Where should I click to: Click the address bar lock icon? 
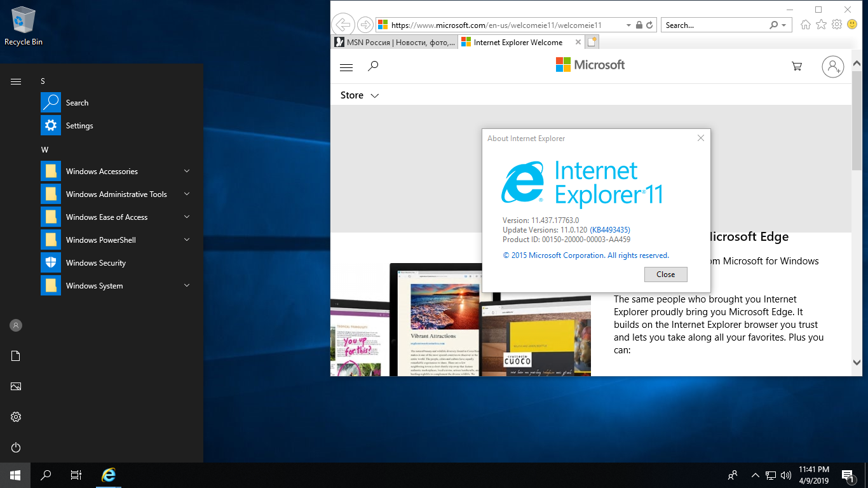click(x=639, y=25)
